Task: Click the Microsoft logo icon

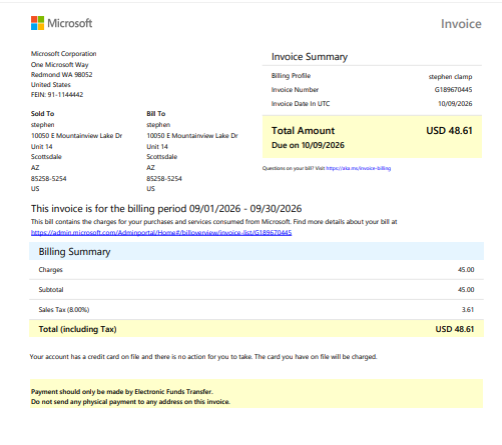Action: tap(37, 23)
